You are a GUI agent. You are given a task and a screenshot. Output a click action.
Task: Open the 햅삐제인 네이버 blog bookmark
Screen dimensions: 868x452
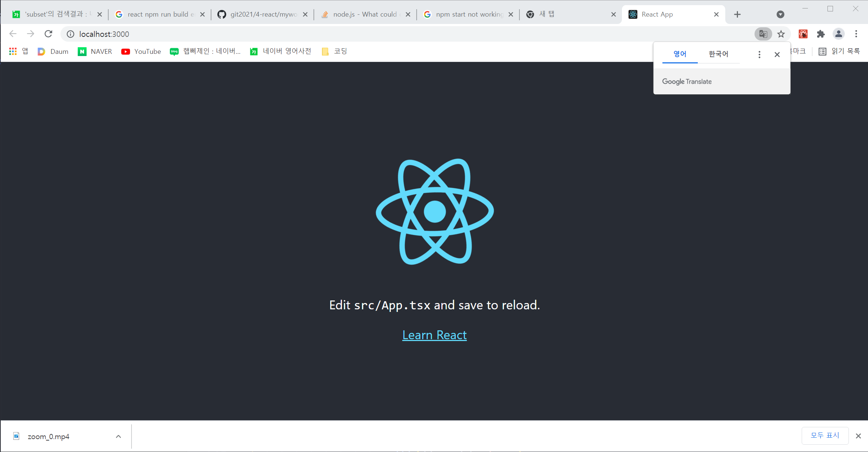[x=205, y=51]
